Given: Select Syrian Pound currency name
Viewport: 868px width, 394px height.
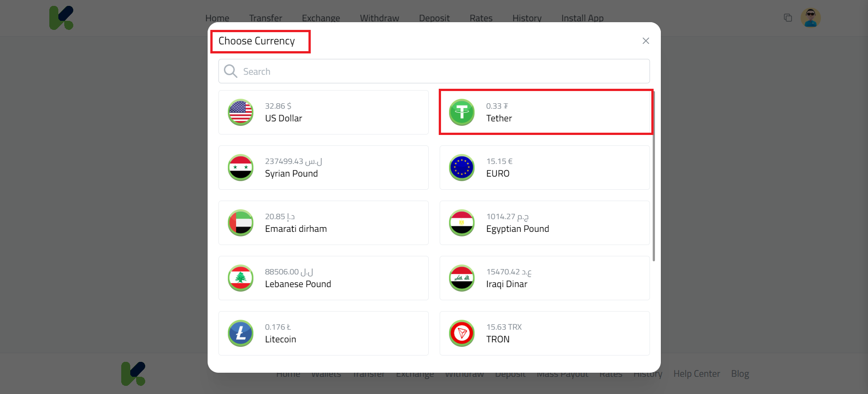Looking at the screenshot, I should point(291,173).
